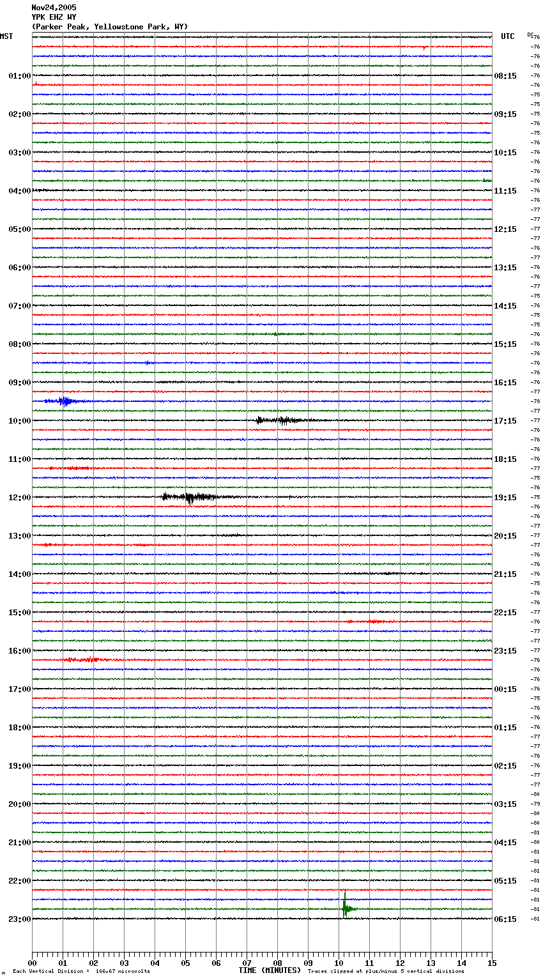This screenshot has width=543, height=980.
Task: Select the MST time label '06:00'
Action: coord(20,268)
